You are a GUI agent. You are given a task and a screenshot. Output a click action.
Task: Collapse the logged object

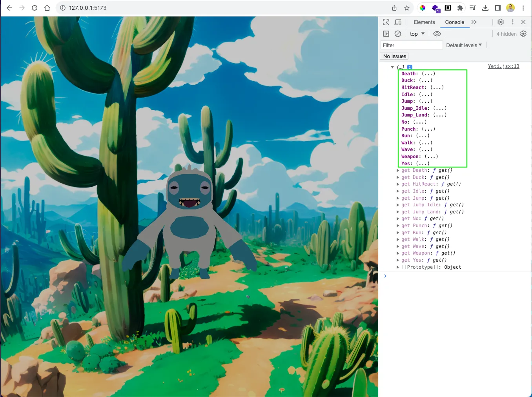(x=392, y=67)
